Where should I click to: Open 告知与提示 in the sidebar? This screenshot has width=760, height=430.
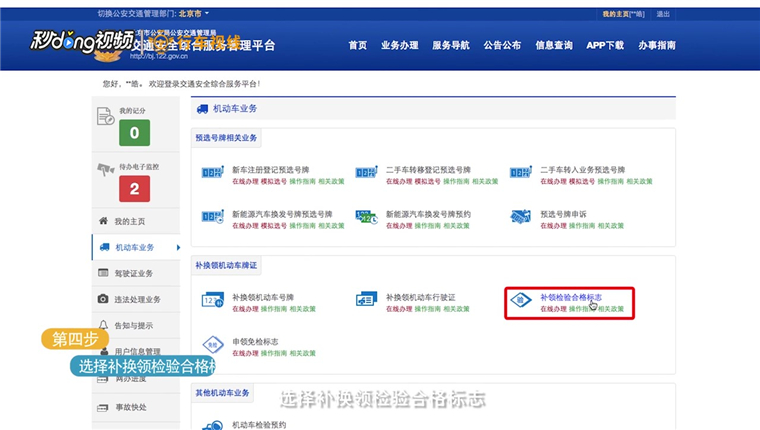click(134, 326)
